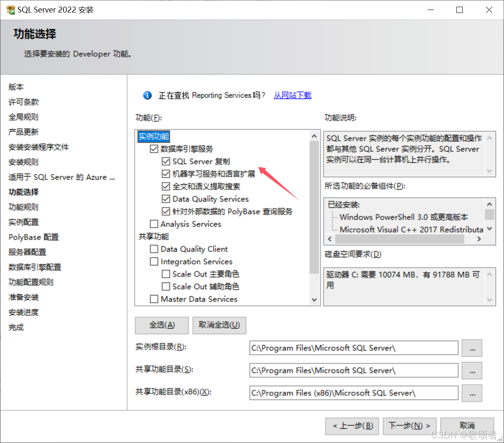Click the disk space text 驱动器 C
This screenshot has height=443, width=504.
click(x=403, y=280)
